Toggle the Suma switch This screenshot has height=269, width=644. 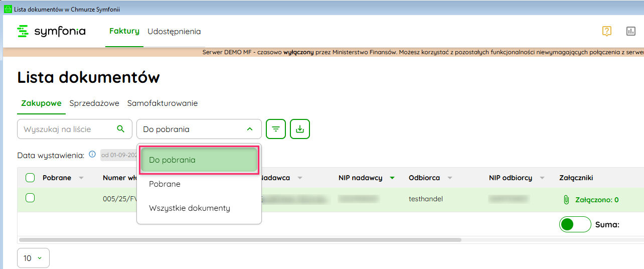pyautogui.click(x=575, y=224)
